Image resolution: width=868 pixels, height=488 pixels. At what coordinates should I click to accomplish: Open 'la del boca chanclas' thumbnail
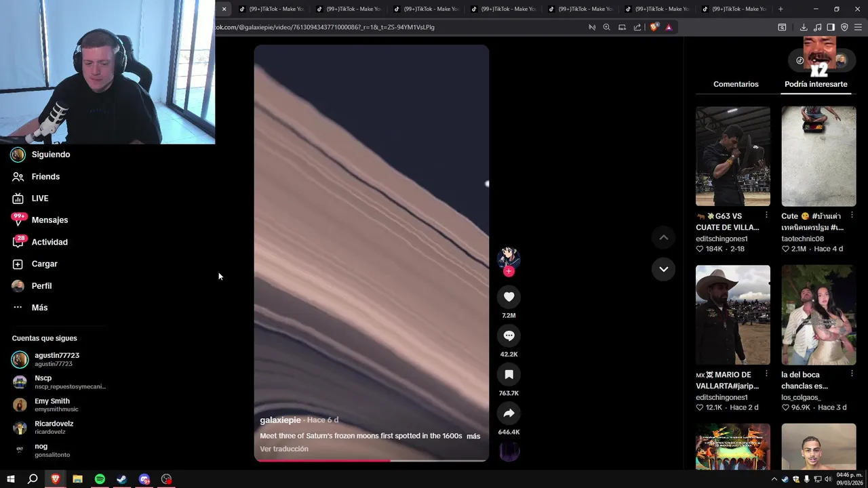pos(818,314)
